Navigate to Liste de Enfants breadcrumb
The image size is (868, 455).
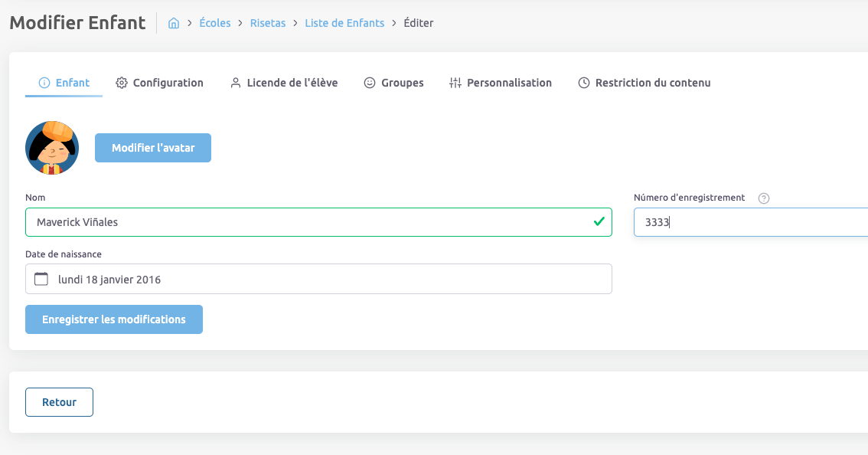tap(344, 23)
